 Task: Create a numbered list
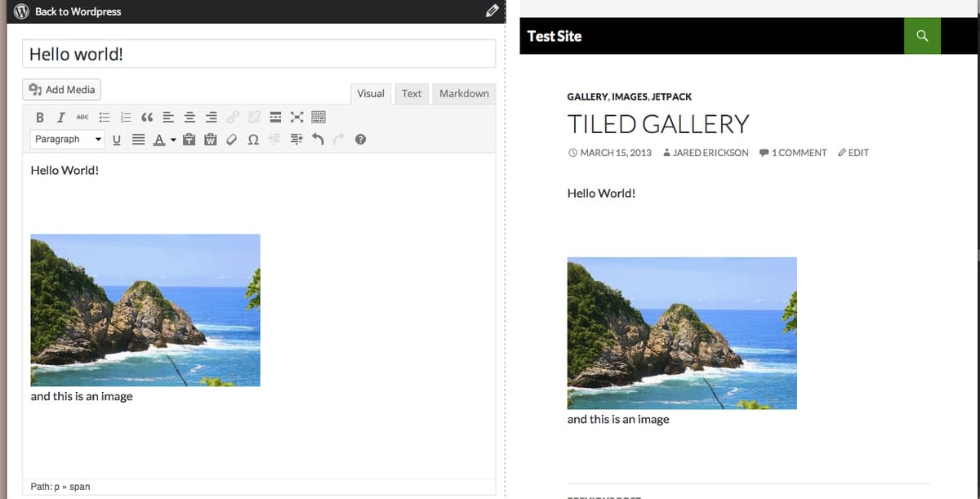tap(125, 117)
